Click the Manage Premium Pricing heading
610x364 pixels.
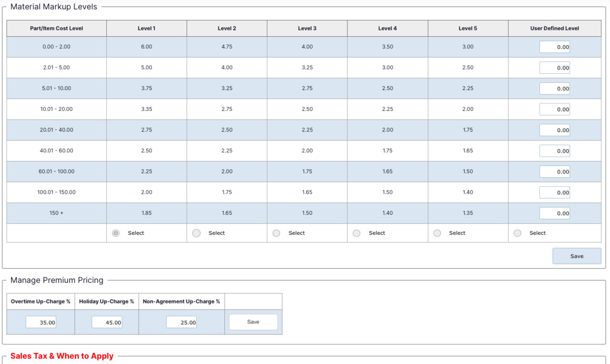tap(57, 280)
